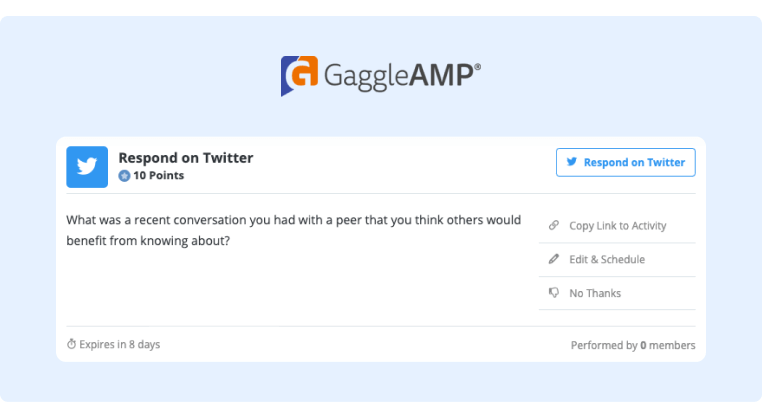Select Copy Link to Activity
The width and height of the screenshot is (762, 418).
[617, 226]
